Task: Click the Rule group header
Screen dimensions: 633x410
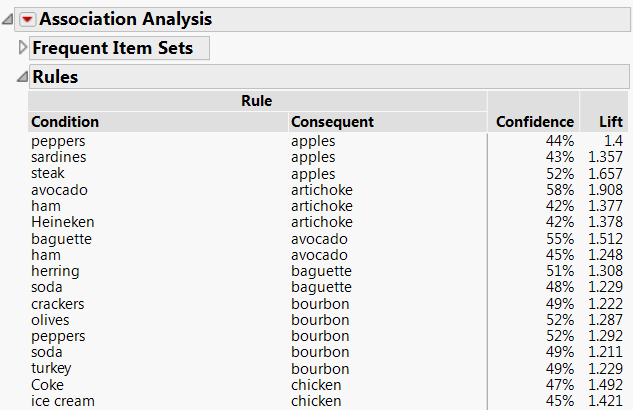Action: (257, 100)
